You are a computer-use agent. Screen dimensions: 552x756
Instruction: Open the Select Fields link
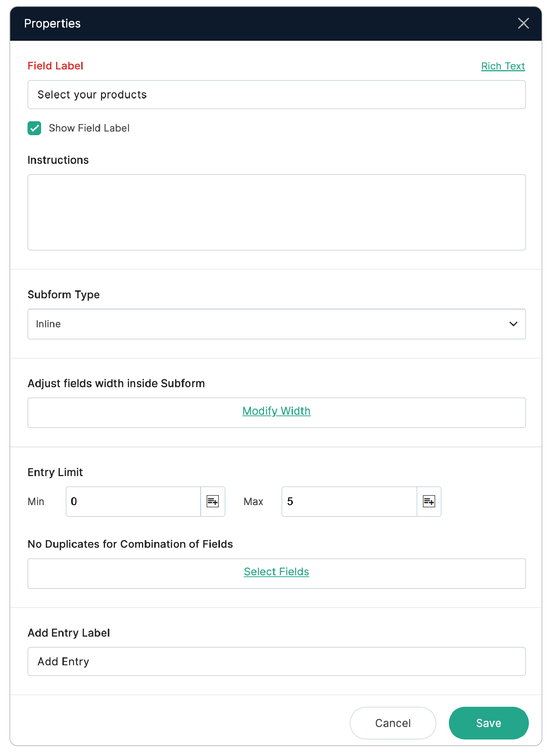pos(276,572)
